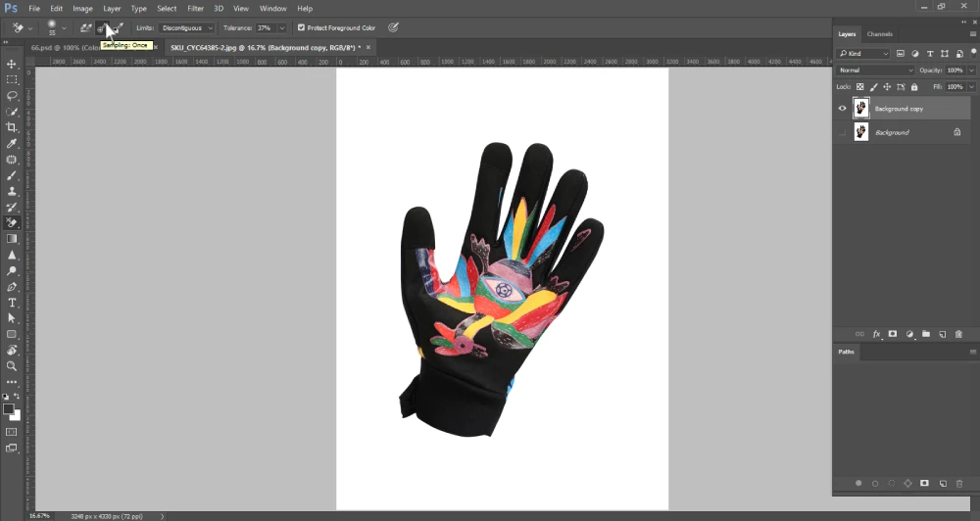Add a layer mask

click(893, 334)
